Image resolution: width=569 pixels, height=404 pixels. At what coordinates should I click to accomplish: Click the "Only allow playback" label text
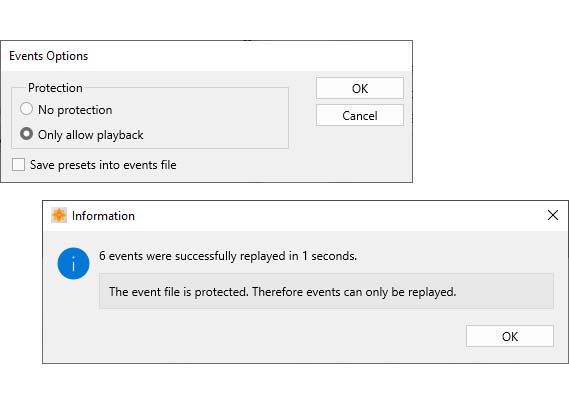[x=91, y=135]
